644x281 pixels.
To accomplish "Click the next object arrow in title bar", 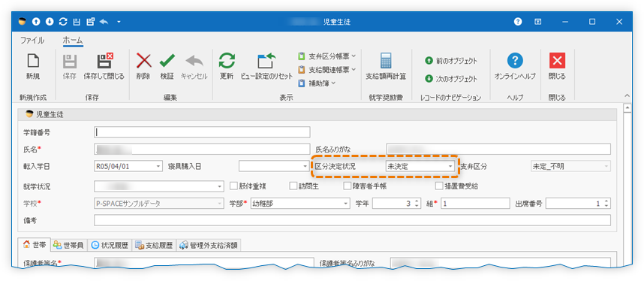I will point(50,22).
